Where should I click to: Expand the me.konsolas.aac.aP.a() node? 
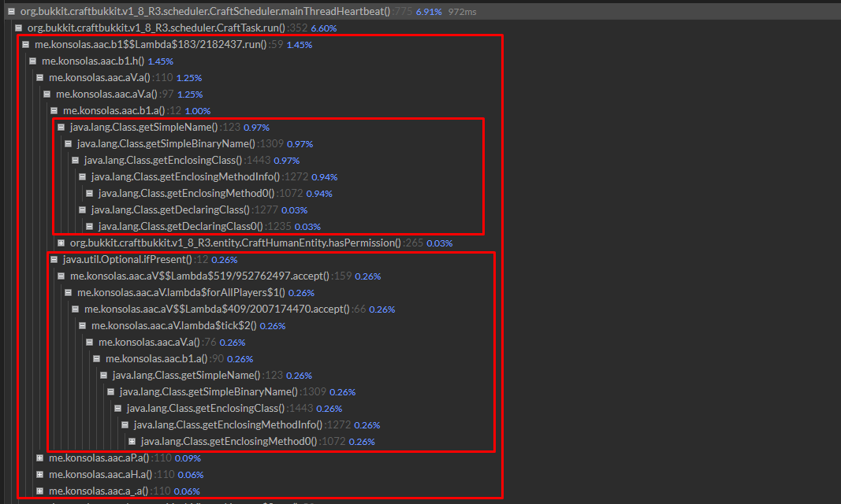click(x=39, y=458)
